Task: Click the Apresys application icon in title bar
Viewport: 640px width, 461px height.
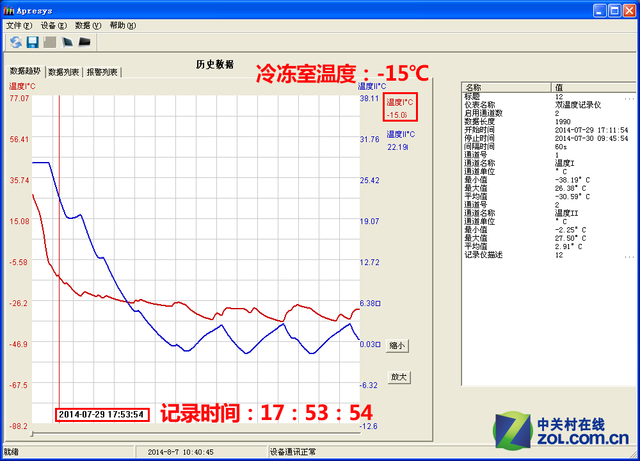Action: [x=9, y=11]
